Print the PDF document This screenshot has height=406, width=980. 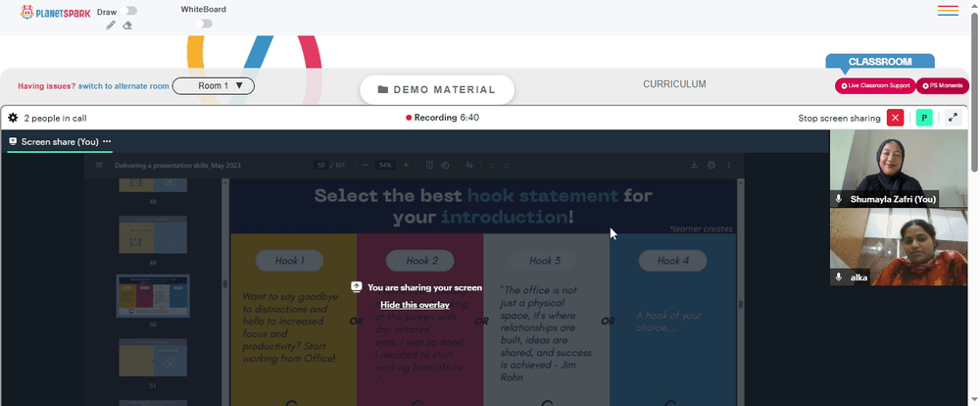pyautogui.click(x=711, y=165)
